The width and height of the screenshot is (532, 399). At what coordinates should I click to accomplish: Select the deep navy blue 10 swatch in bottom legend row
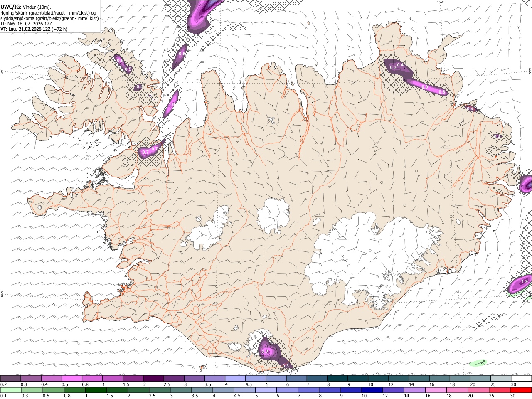coord(372,390)
